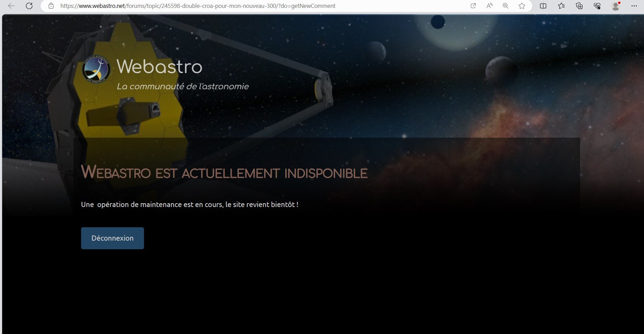The width and height of the screenshot is (644, 334).
Task: Click the Déconnexion button
Action: pyautogui.click(x=112, y=238)
